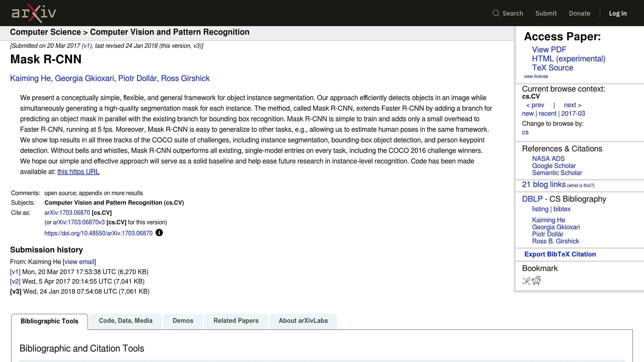Open the [v2] submission history entry
The height and width of the screenshot is (362, 644).
point(15,282)
